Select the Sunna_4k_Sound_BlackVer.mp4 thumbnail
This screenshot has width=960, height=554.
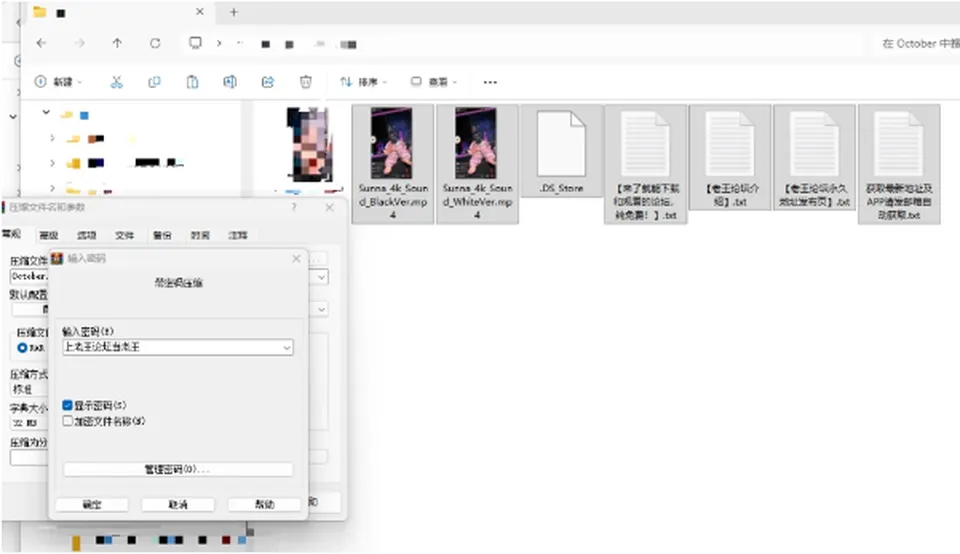pos(392,163)
